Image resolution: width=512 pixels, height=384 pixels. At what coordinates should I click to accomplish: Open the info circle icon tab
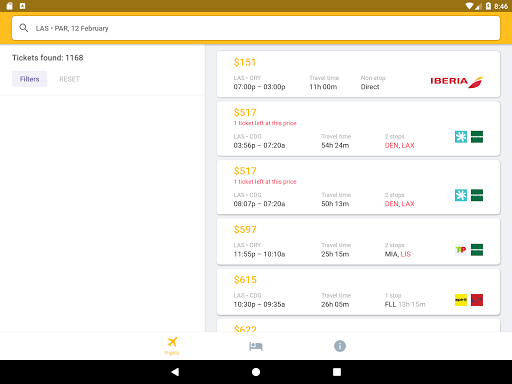[340, 346]
